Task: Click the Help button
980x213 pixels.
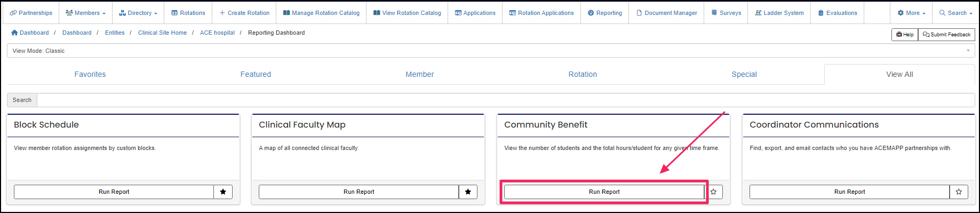Action: [x=905, y=35]
